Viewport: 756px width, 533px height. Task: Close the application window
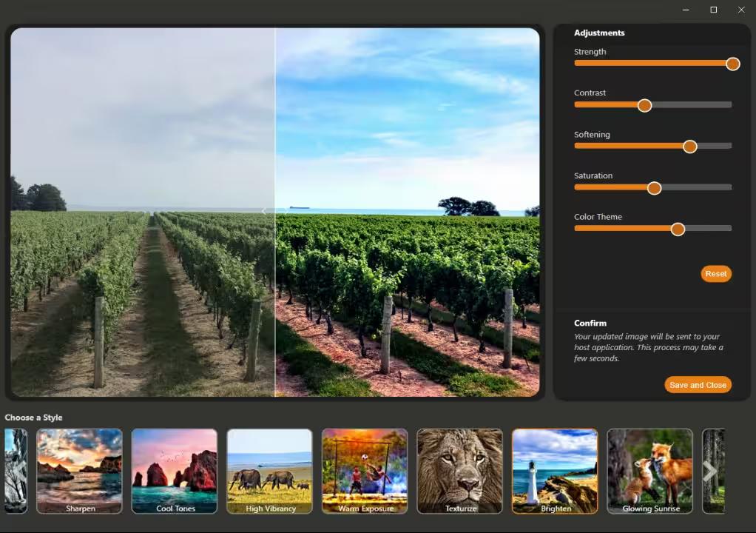741,10
